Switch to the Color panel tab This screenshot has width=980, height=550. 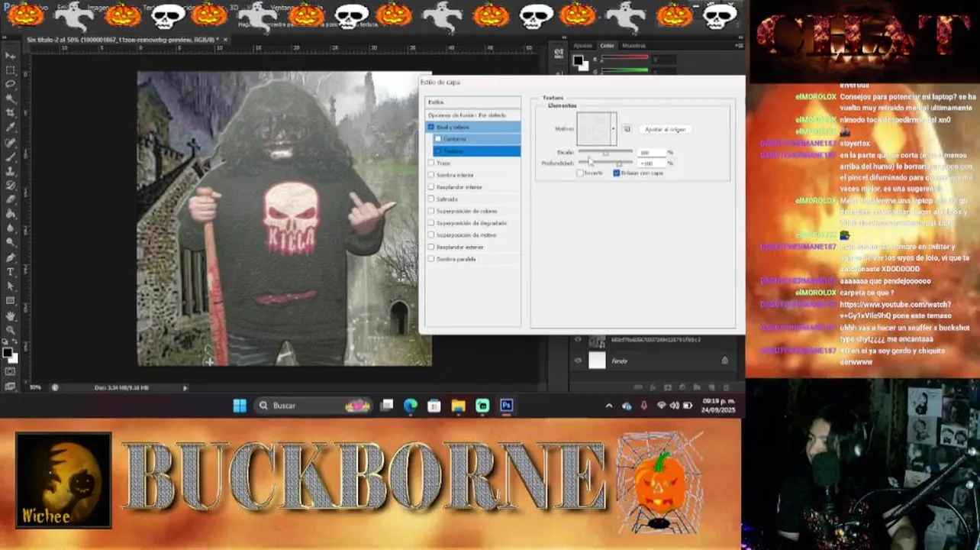tap(607, 46)
